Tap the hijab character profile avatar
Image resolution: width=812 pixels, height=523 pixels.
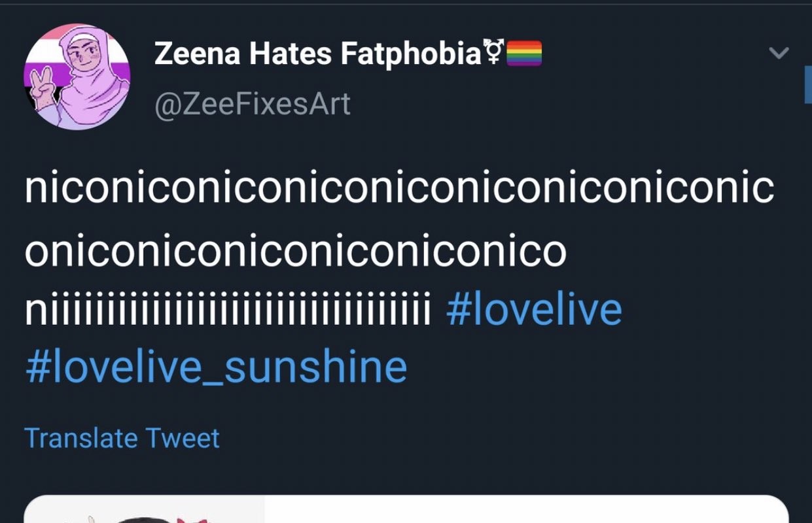[x=77, y=76]
